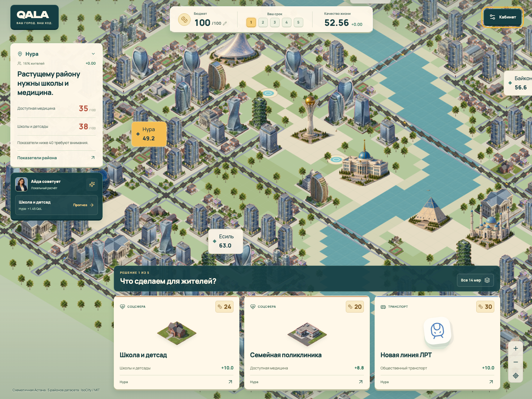Open Все 14 мер button
The image size is (532, 399).
pyautogui.click(x=475, y=280)
